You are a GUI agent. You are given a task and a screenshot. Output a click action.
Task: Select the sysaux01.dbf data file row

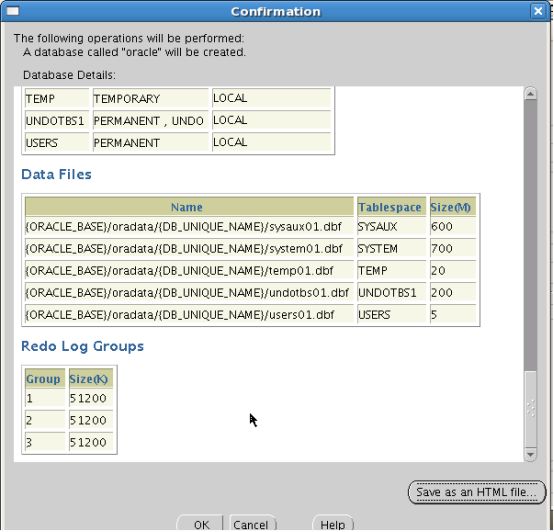[250, 226]
